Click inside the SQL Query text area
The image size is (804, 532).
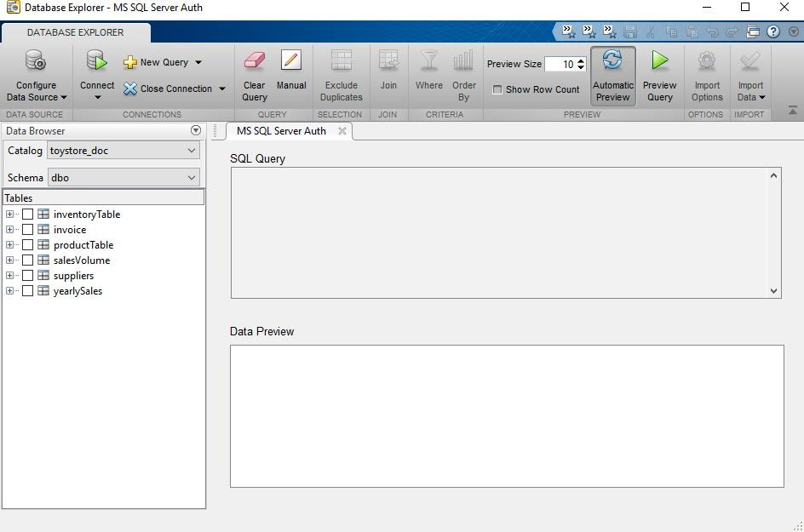tap(499, 232)
